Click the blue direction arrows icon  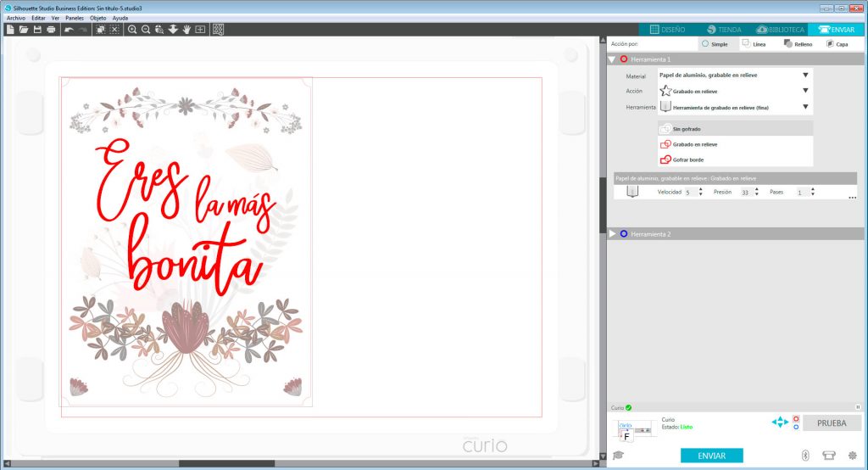[x=779, y=422]
